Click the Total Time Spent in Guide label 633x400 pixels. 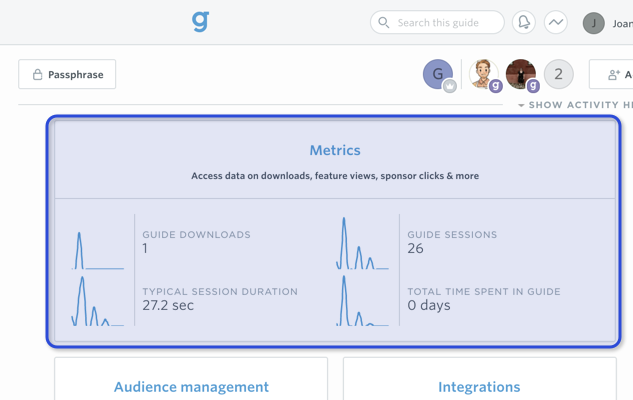point(484,291)
